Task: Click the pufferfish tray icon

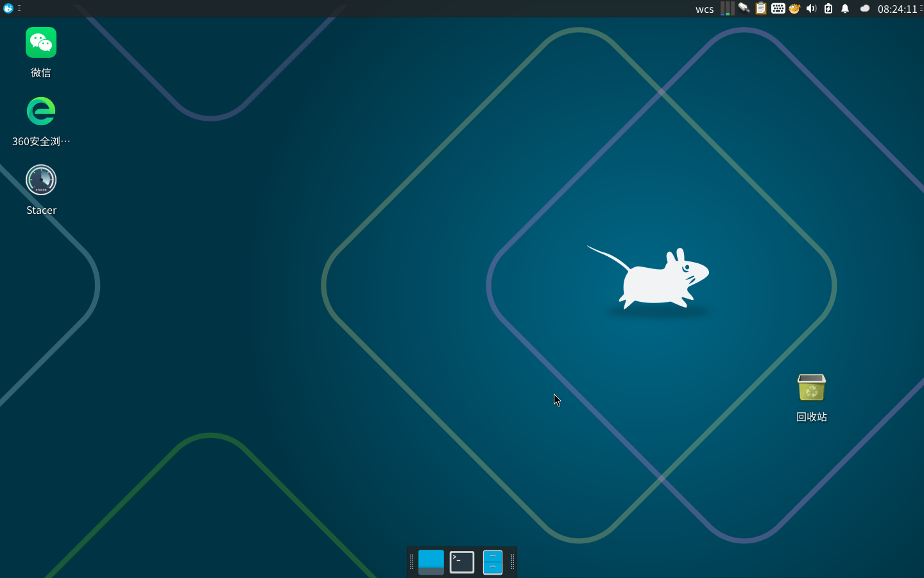Action: 794,8
